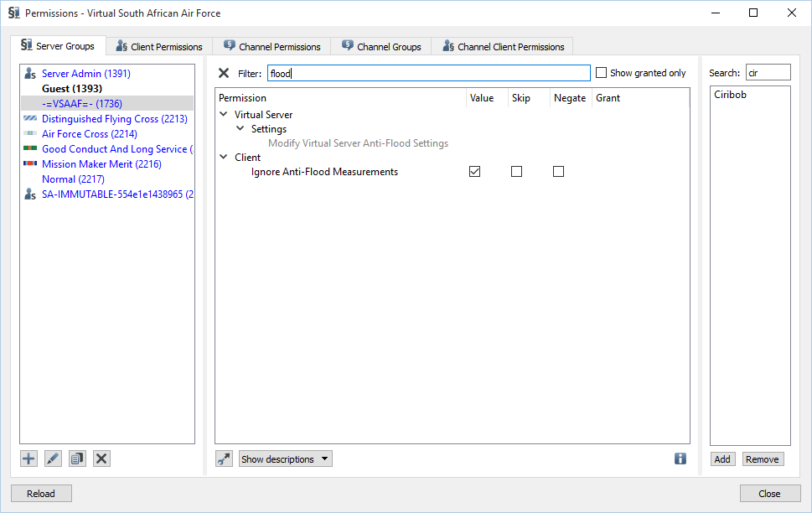Uncheck the Ignore Anti-Flood Measurements value
Image resolution: width=812 pixels, height=513 pixels.
[x=474, y=171]
